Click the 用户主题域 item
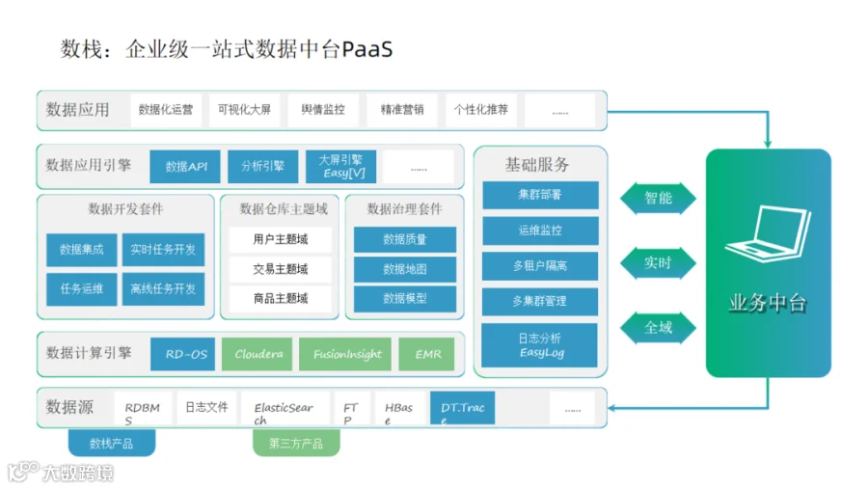The height and width of the screenshot is (489, 868). tap(280, 239)
